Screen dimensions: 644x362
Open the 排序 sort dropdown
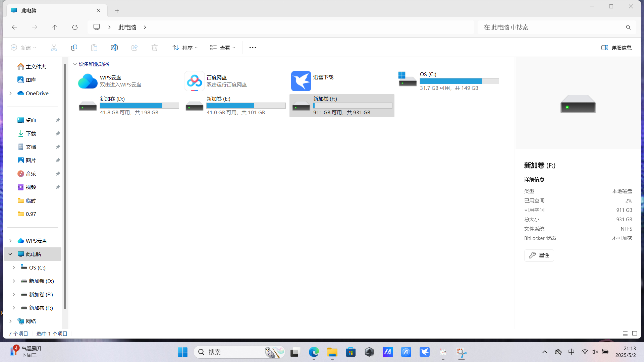tap(185, 48)
